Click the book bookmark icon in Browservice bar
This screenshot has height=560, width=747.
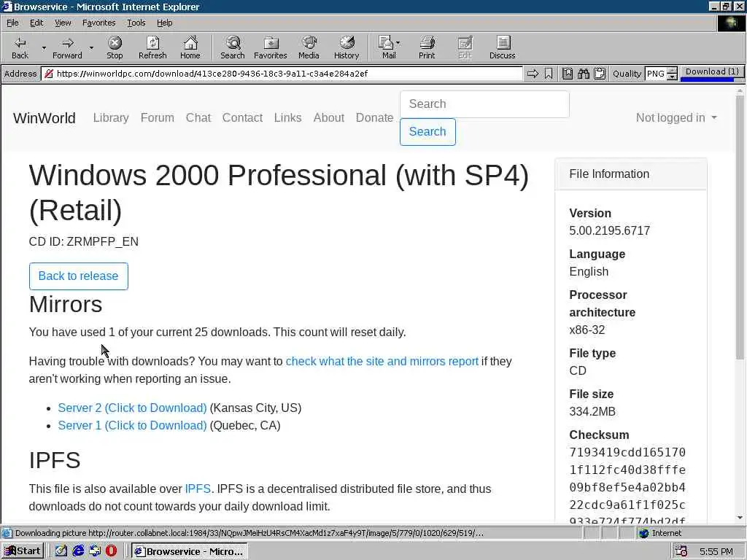pyautogui.click(x=568, y=74)
